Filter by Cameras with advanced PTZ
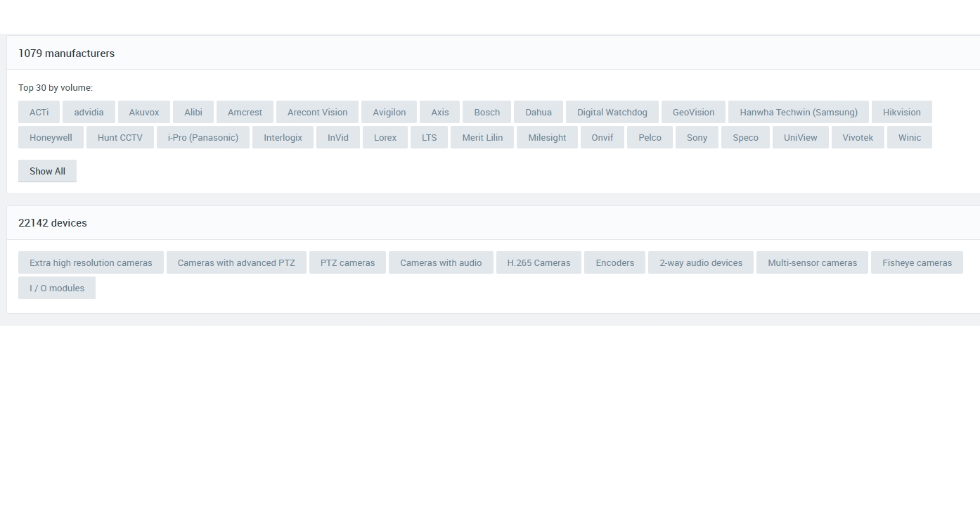Screen dimensions: 980x527 tap(236, 262)
